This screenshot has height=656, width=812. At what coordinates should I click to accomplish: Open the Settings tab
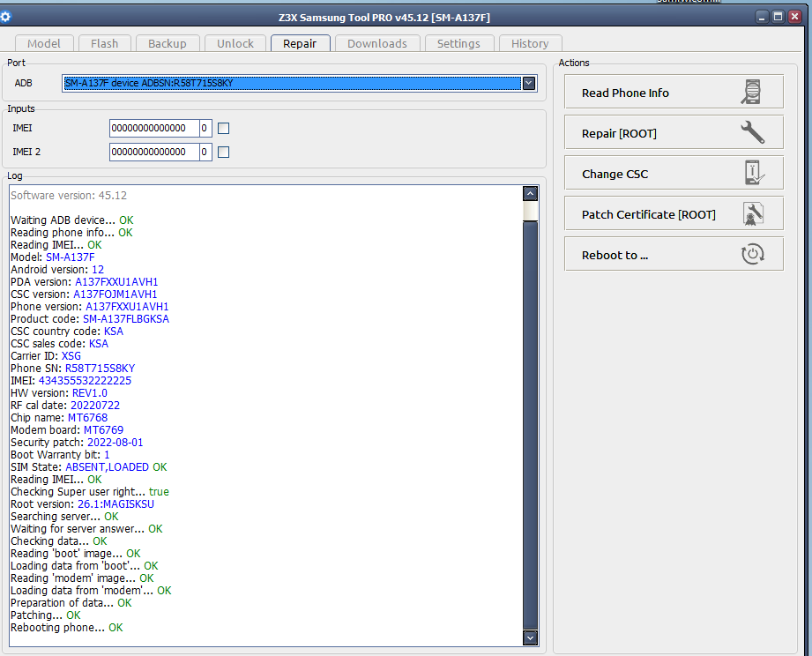point(458,43)
